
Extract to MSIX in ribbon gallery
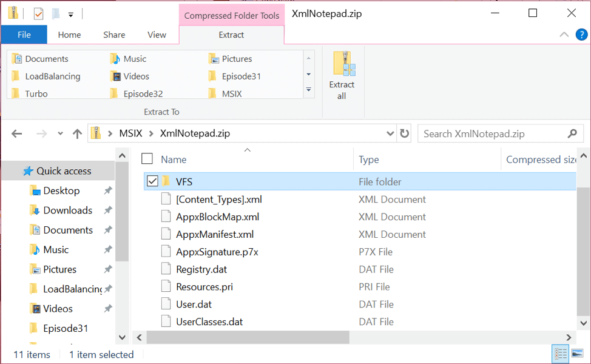coord(225,93)
